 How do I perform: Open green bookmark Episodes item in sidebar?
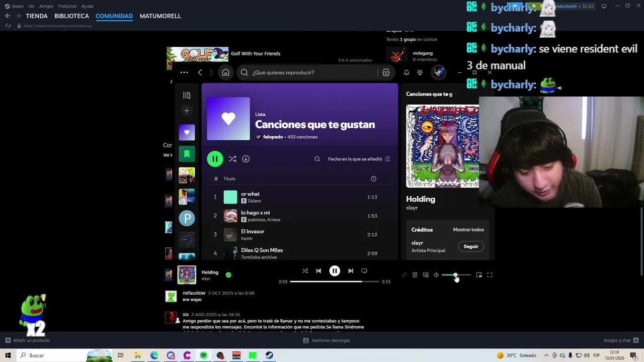click(187, 154)
